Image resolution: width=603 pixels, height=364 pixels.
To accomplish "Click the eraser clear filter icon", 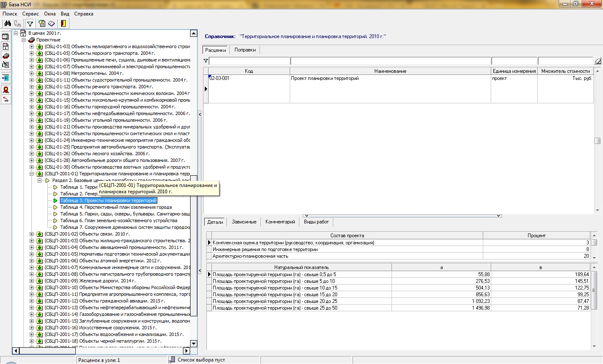I will (598, 61).
